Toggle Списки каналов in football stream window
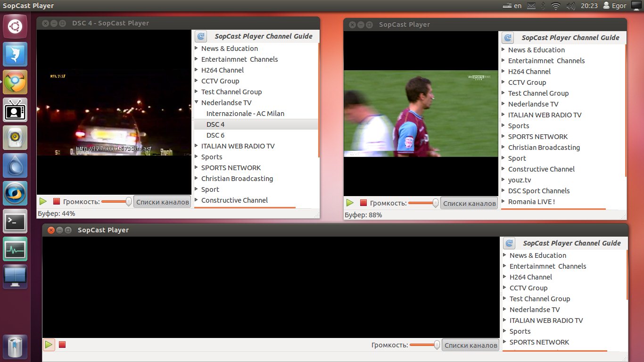 click(x=470, y=203)
